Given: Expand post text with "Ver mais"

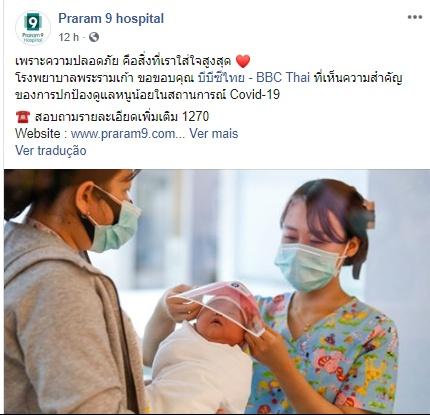Looking at the screenshot, I should [214, 134].
